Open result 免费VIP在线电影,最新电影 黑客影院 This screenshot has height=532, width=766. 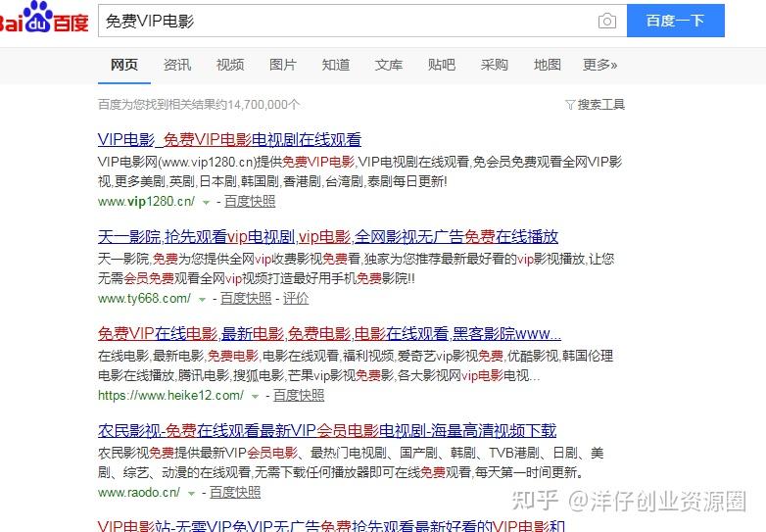click(x=329, y=334)
